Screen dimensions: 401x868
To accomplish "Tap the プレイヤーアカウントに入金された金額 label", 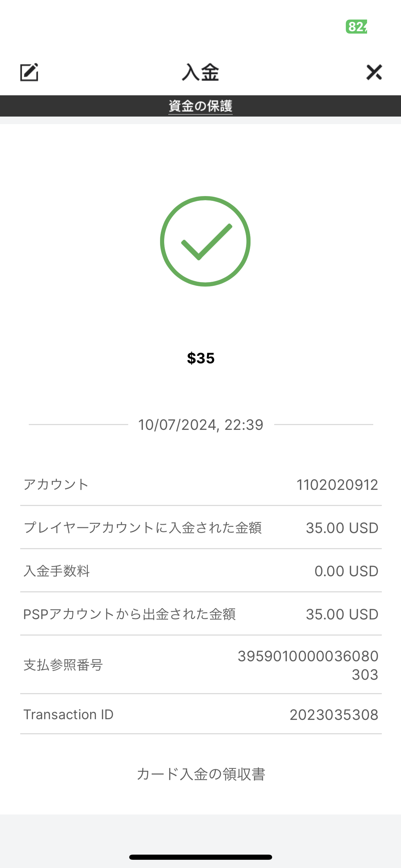I will tap(143, 528).
